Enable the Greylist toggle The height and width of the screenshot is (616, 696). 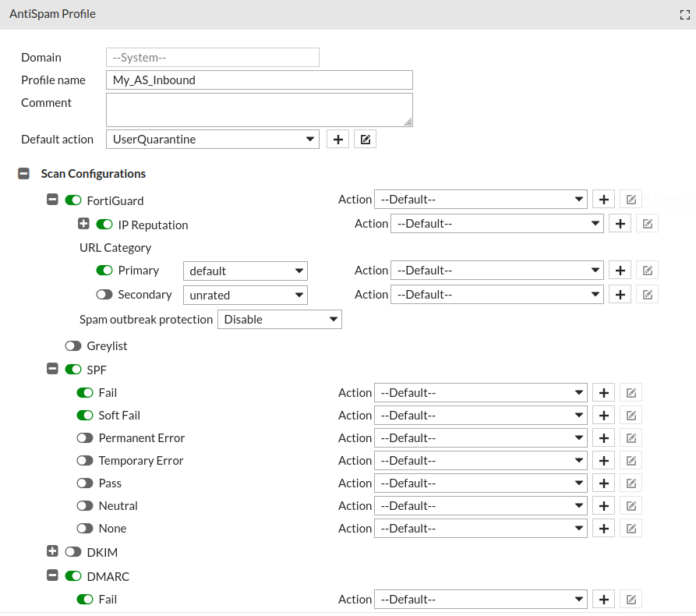(x=73, y=345)
